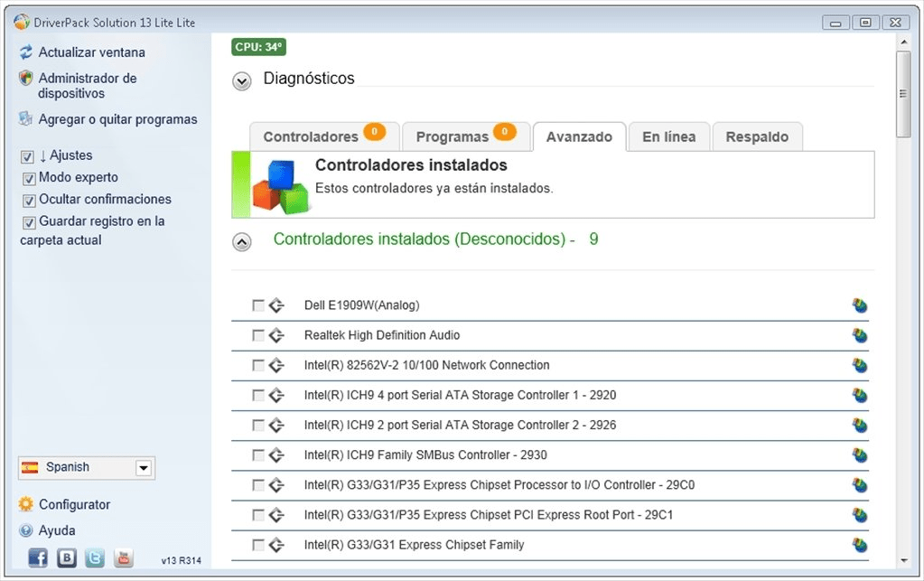The height and width of the screenshot is (581, 924).
Task: Check the Intel 82562V-2 Network Connection box
Action: click(257, 365)
